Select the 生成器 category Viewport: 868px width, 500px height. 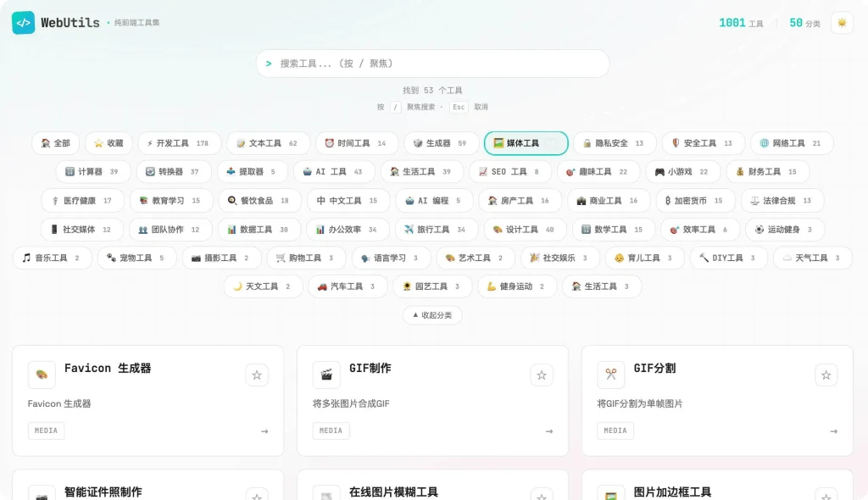point(441,143)
